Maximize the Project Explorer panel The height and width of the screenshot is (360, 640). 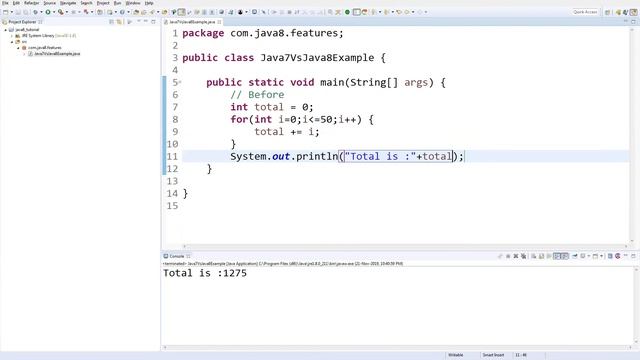pos(153,22)
